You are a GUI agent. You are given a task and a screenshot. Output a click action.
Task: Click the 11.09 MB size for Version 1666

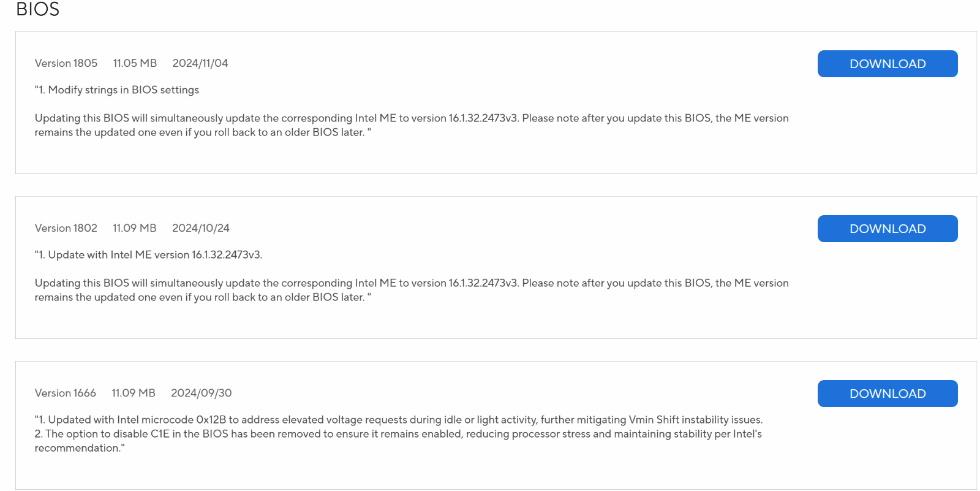[134, 393]
